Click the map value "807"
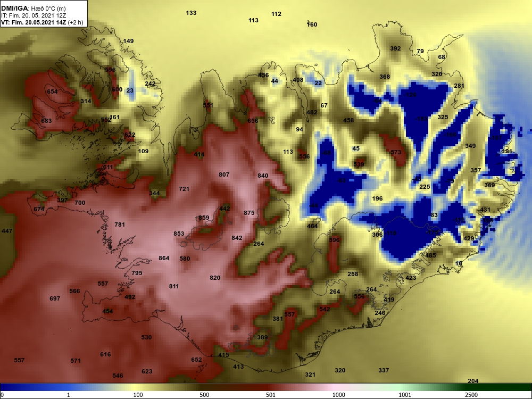 [224, 174]
